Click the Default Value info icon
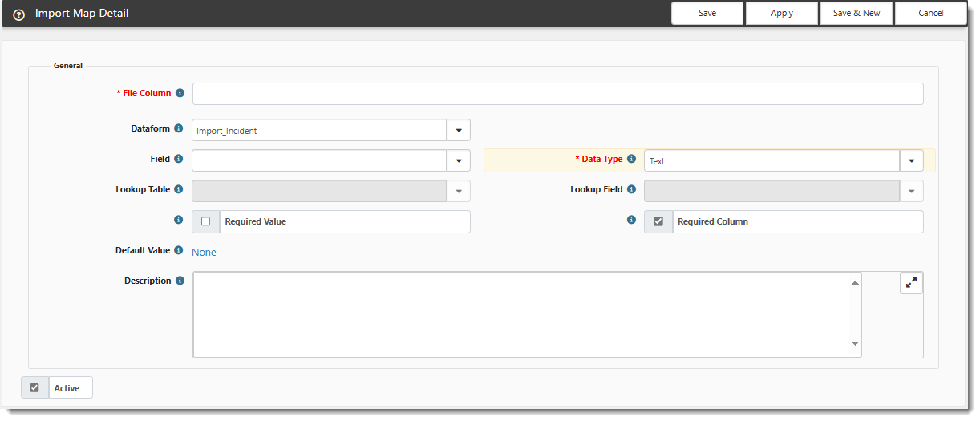 click(x=178, y=250)
